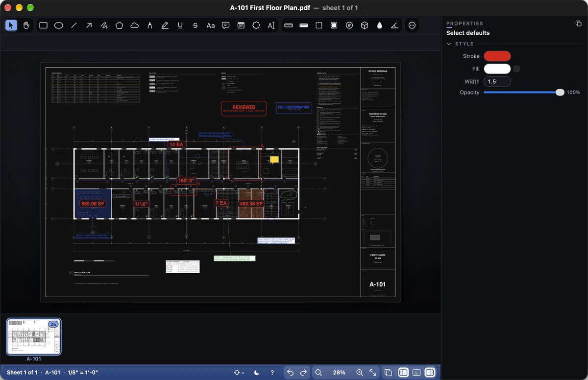Select the count hashtag tool
This screenshot has height=380, width=588.
(349, 25)
